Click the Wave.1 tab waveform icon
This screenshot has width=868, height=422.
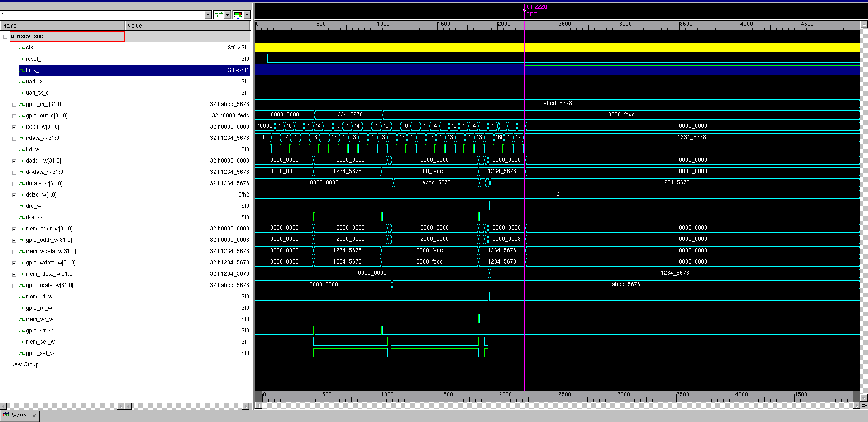[x=6, y=415]
